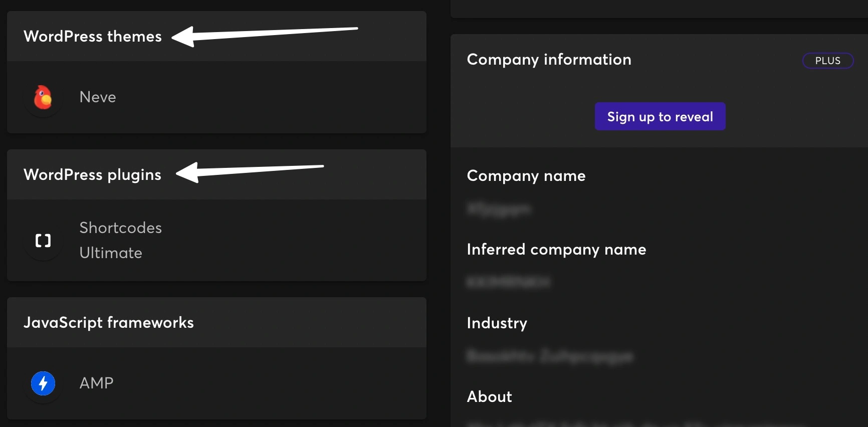Click the PLUS badge
Viewport: 868px width, 427px height.
[827, 61]
